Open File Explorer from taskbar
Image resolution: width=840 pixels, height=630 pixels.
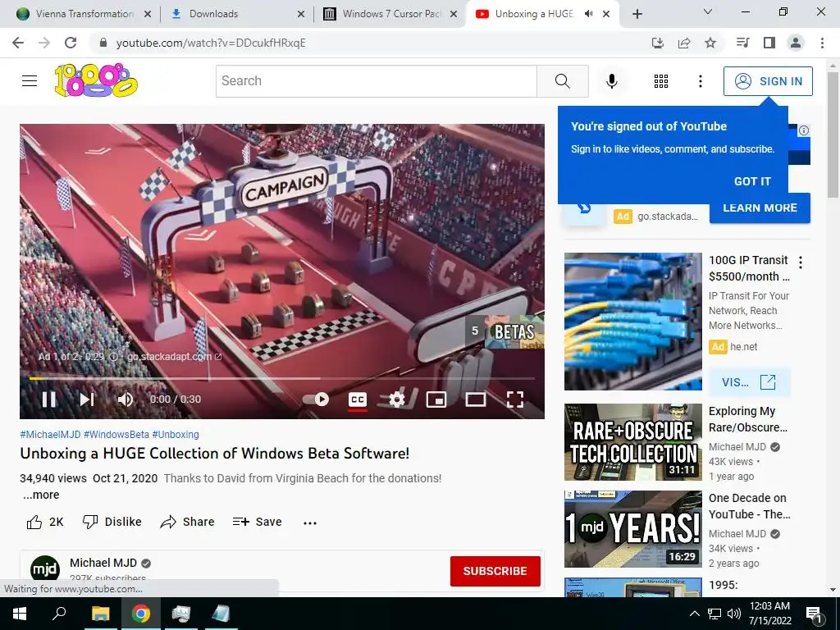coord(100,614)
